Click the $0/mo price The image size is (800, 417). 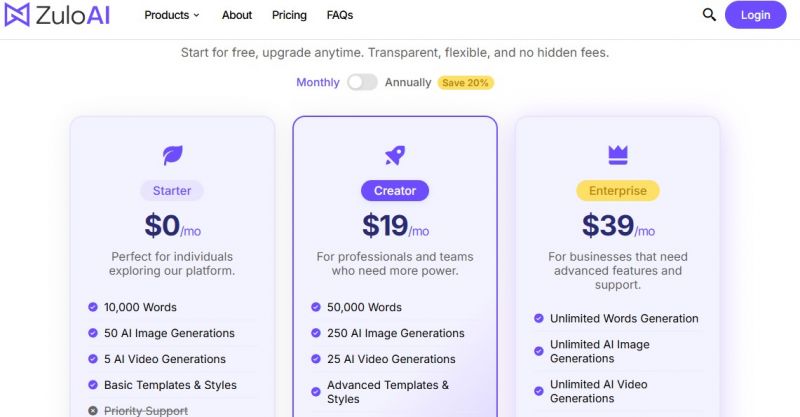(172, 226)
